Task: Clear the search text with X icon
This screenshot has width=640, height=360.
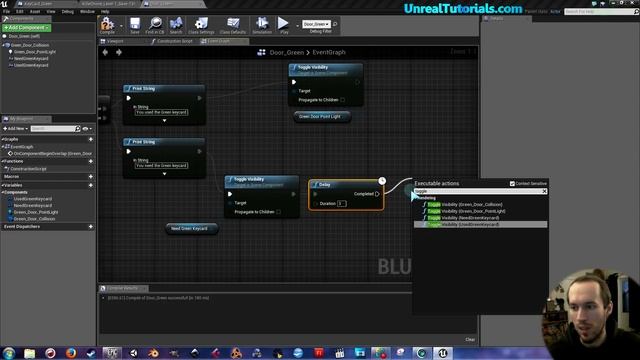Action: coord(544,191)
